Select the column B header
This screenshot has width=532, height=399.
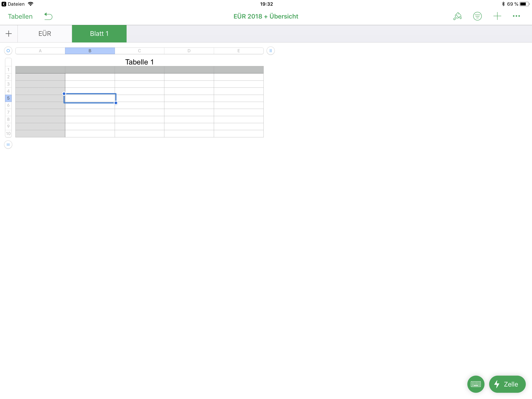90,51
